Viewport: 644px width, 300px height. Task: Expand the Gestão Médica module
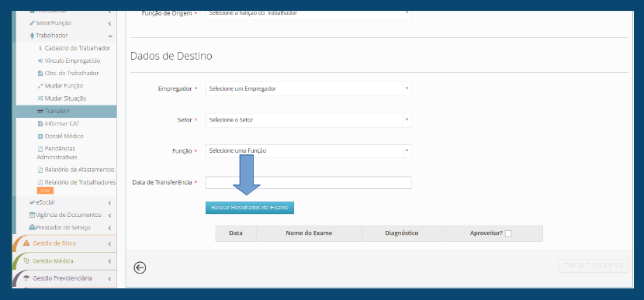tap(110, 261)
